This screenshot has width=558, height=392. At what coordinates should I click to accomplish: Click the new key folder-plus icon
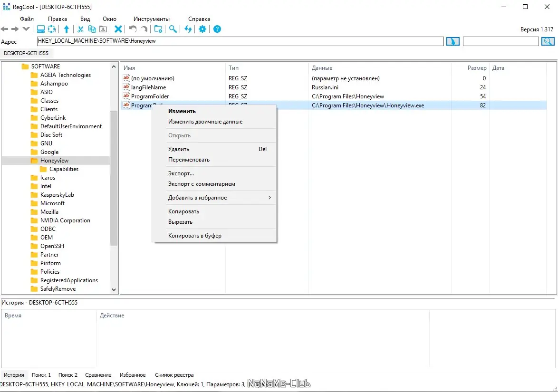tap(158, 29)
